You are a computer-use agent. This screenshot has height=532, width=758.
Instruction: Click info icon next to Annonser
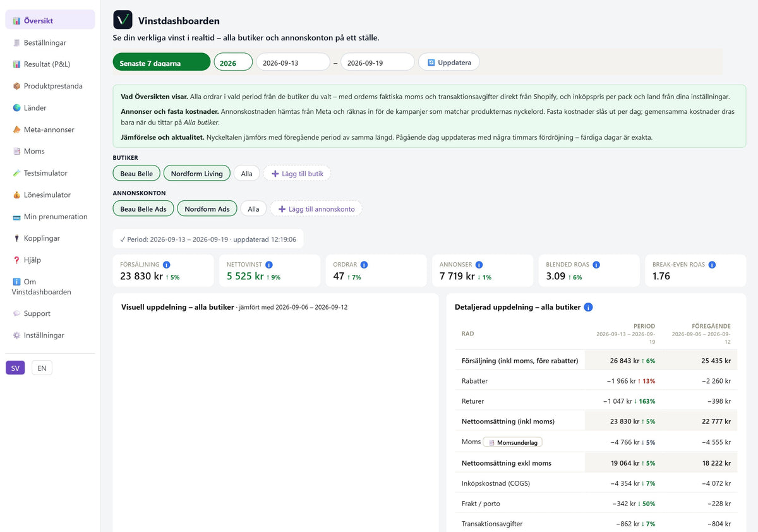coord(479,265)
